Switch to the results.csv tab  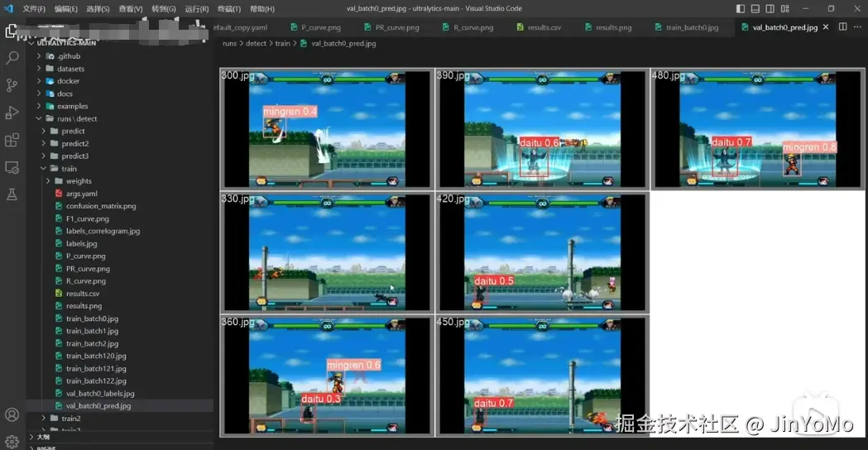(x=540, y=27)
